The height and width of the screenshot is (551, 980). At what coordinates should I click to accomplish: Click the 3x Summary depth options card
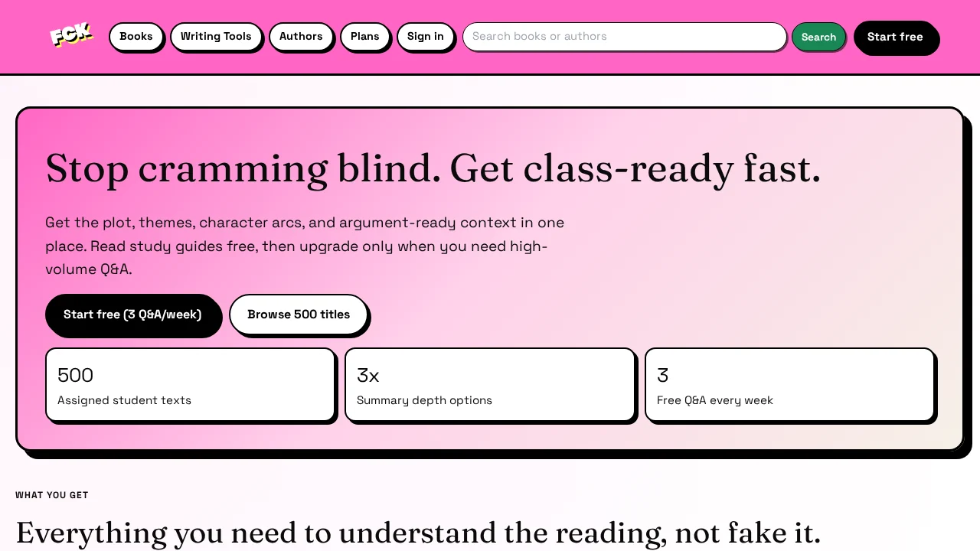tap(490, 384)
